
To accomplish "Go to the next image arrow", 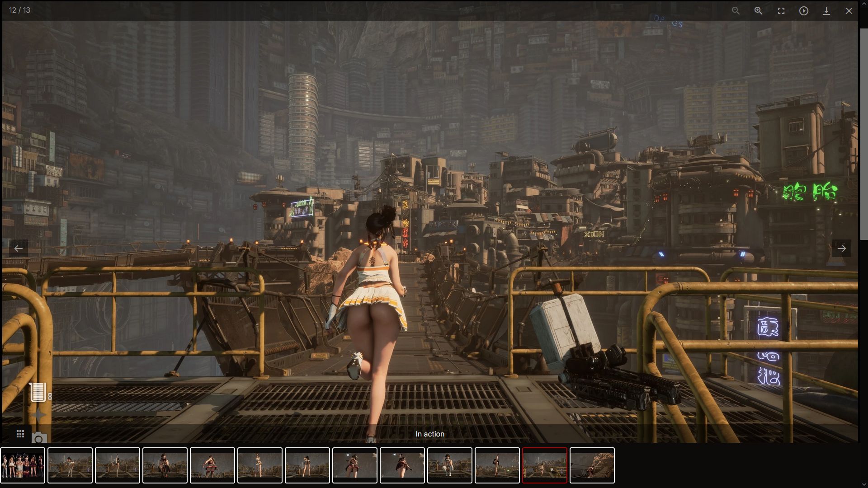I will click(x=841, y=248).
